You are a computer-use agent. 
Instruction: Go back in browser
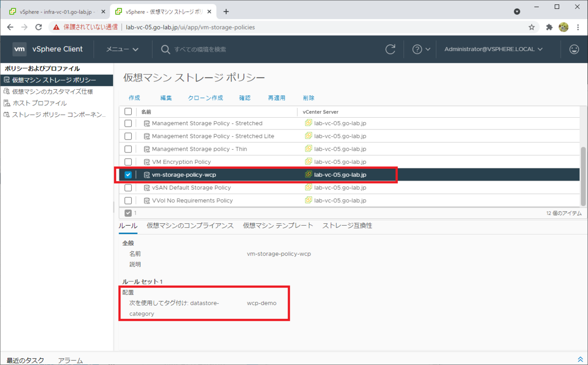click(x=11, y=27)
